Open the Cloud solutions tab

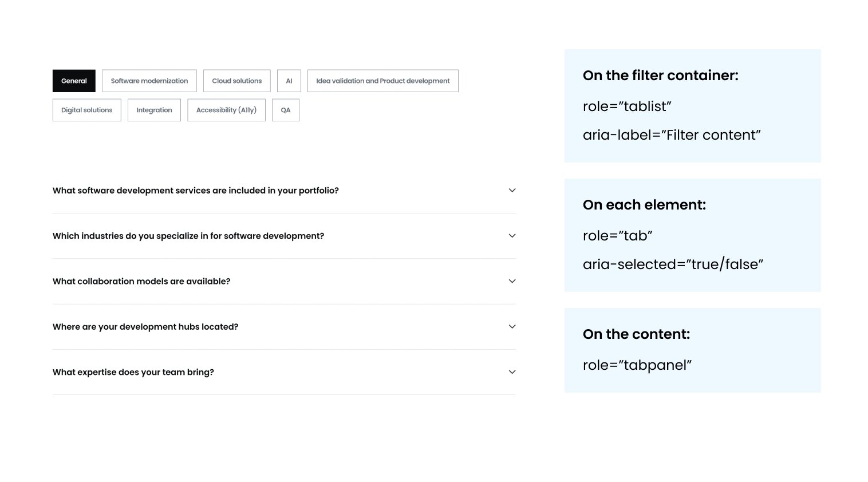(236, 81)
